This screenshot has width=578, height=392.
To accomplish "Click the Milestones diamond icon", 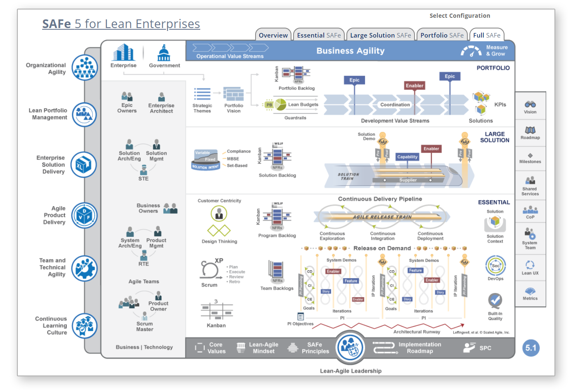I will [x=530, y=156].
